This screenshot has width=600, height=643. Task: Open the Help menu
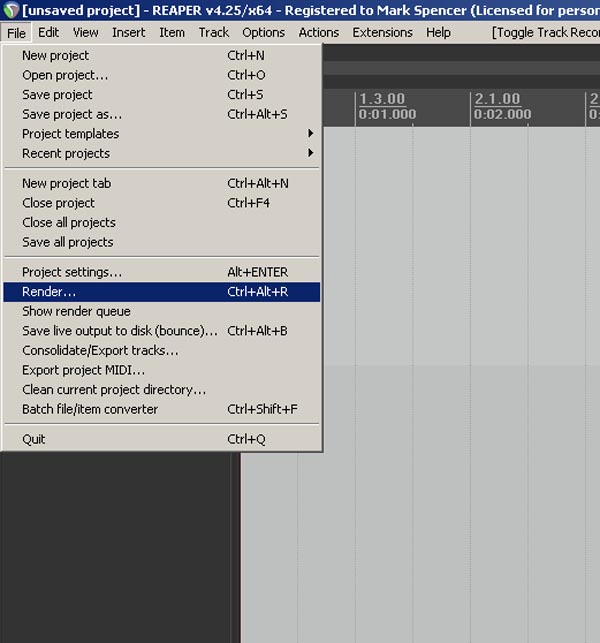click(438, 32)
